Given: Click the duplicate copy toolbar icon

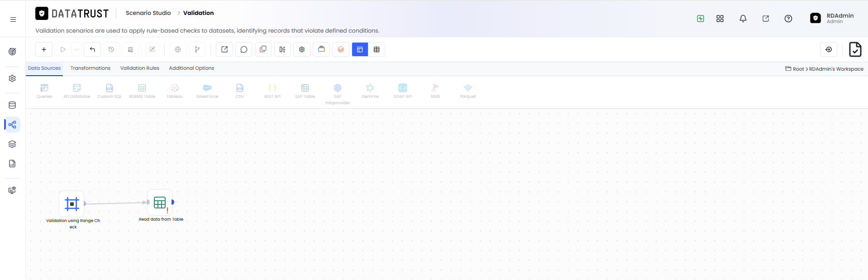Looking at the screenshot, I should (x=263, y=49).
